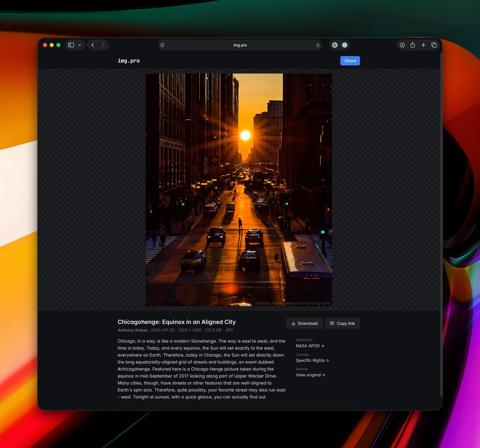Download the image with Download button
The image size is (480, 448).
click(304, 323)
